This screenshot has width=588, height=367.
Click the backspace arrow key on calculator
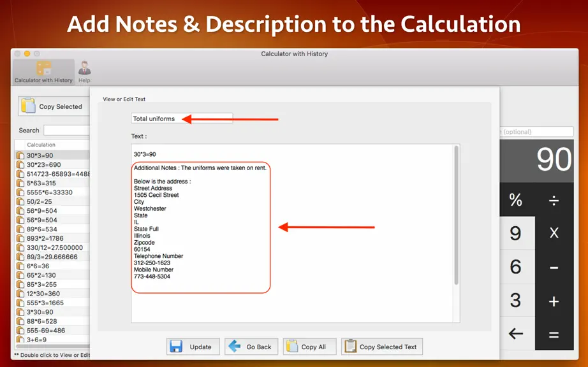[517, 333]
